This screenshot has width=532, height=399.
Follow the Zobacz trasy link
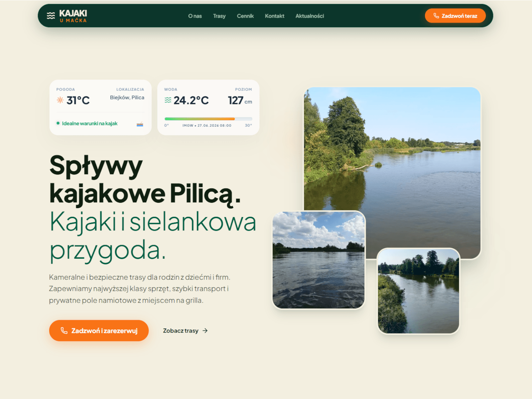[x=185, y=331]
